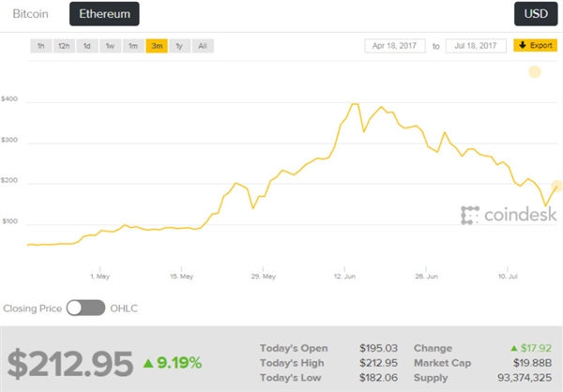Image resolution: width=563 pixels, height=392 pixels.
Task: Click Supply value 93,374,325
Action: click(x=525, y=378)
